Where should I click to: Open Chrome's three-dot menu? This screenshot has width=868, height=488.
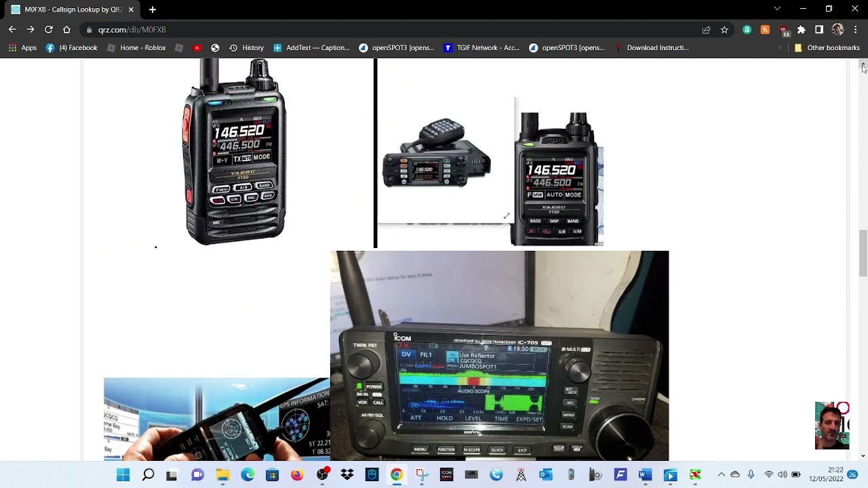(856, 30)
